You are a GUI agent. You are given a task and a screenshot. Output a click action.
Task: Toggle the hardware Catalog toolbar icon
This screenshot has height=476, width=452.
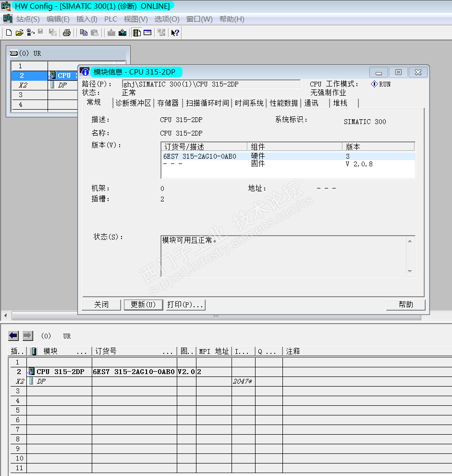(x=137, y=33)
